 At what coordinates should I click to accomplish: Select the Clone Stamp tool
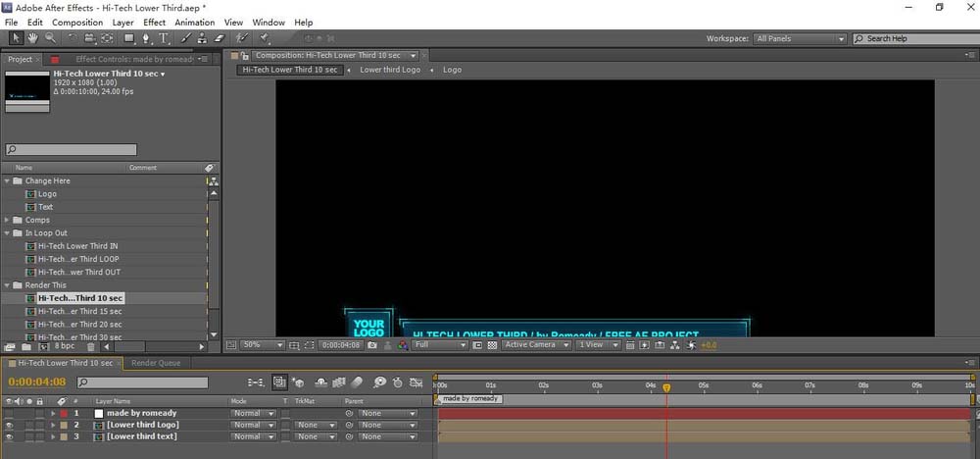202,38
